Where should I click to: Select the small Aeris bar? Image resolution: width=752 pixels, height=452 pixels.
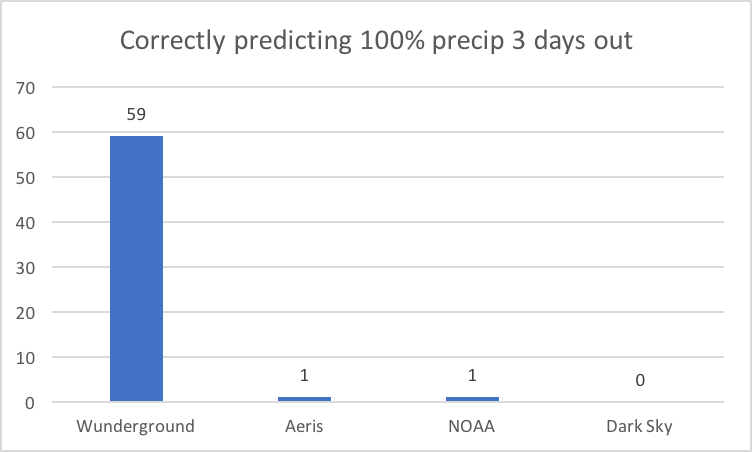[x=305, y=399]
